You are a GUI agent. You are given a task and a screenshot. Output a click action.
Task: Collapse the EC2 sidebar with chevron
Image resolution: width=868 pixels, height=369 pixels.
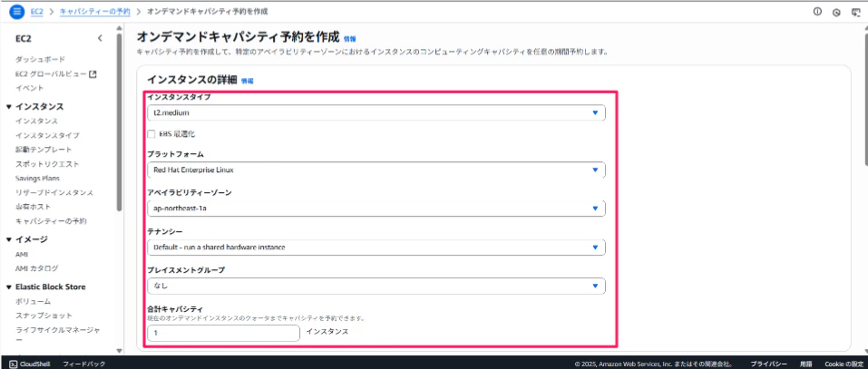point(100,38)
